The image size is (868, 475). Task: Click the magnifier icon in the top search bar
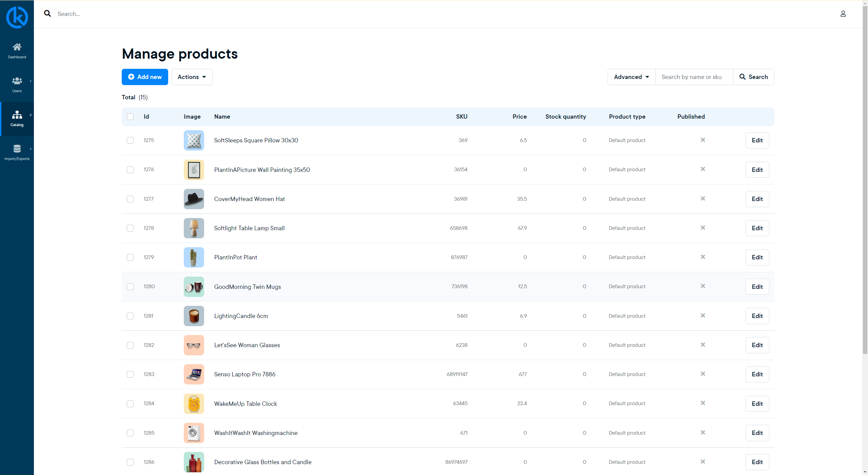47,14
